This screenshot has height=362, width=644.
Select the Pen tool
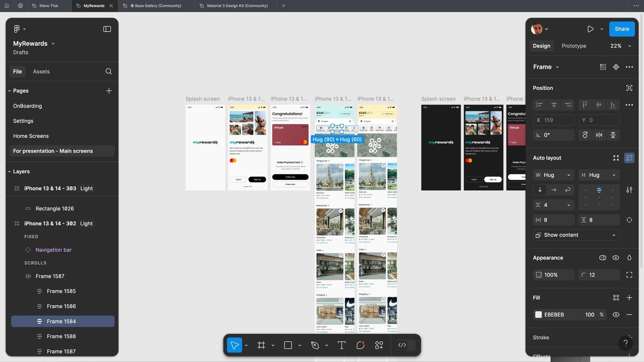pyautogui.click(x=315, y=345)
